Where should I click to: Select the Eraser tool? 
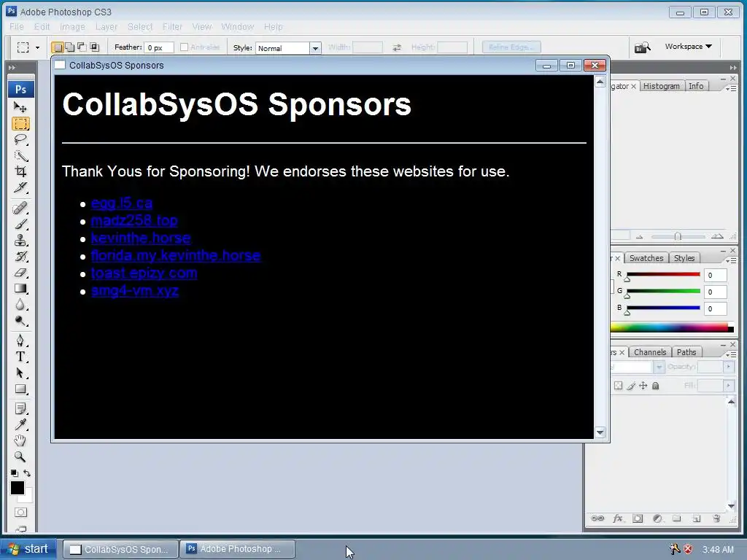tap(20, 273)
